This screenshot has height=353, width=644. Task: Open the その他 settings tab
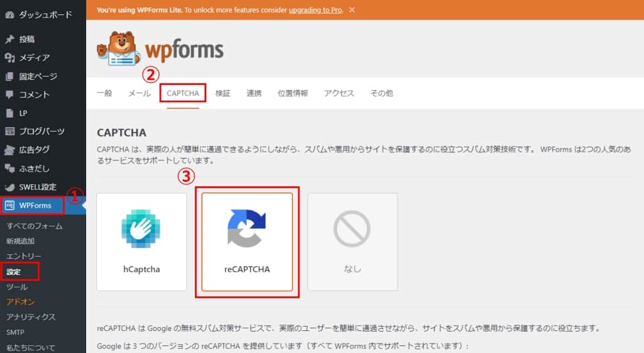382,93
